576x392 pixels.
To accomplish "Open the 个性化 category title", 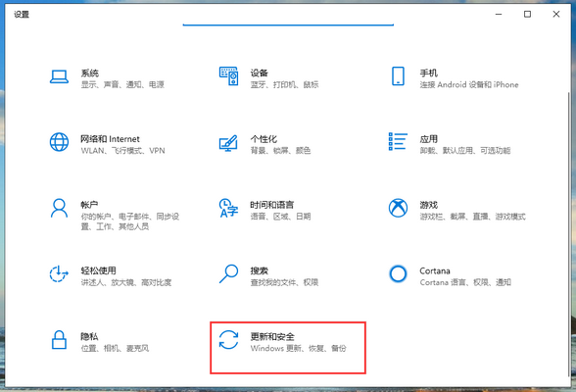I will [x=264, y=139].
